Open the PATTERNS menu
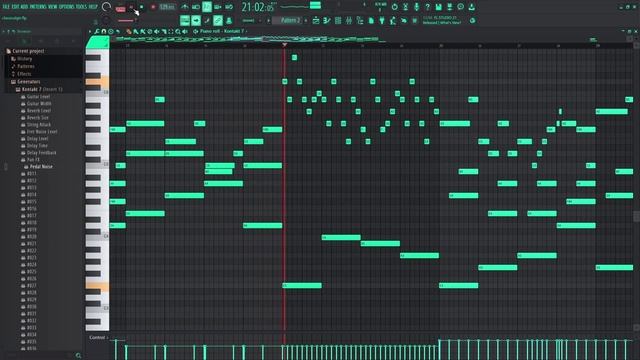This screenshot has height=360, width=640. [x=38, y=7]
